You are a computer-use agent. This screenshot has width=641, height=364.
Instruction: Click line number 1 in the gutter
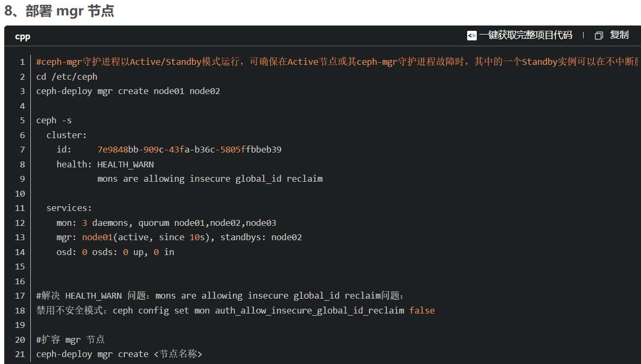[x=22, y=62]
